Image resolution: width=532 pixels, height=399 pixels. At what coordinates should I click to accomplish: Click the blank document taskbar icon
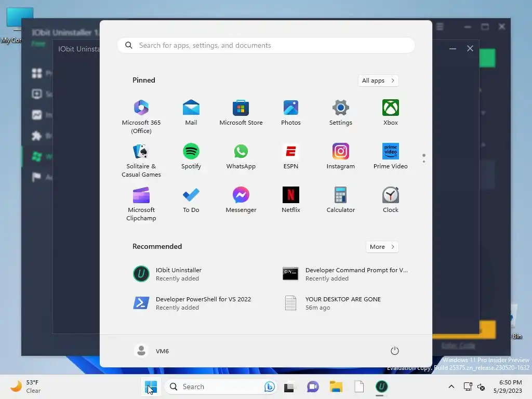click(359, 387)
